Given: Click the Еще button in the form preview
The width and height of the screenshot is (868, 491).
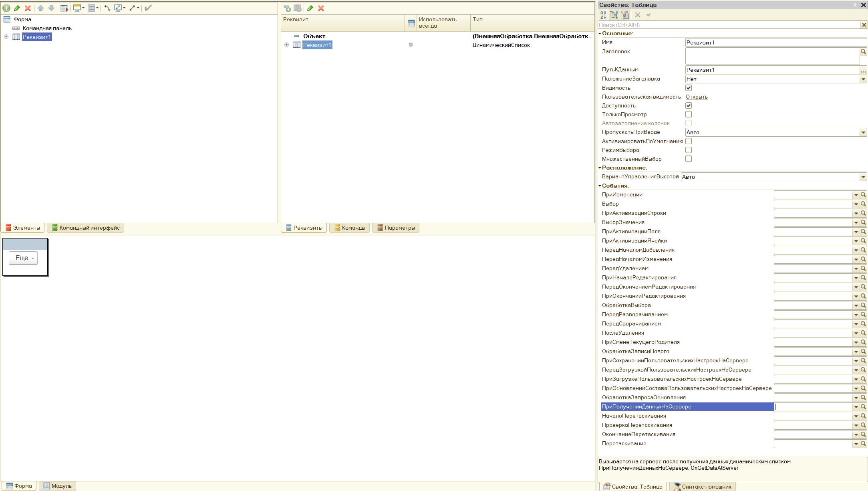Looking at the screenshot, I should click(x=23, y=258).
